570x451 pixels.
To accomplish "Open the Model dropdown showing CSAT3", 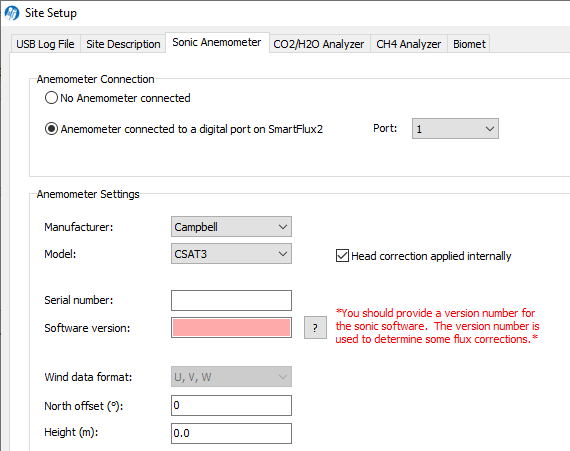I will click(231, 254).
